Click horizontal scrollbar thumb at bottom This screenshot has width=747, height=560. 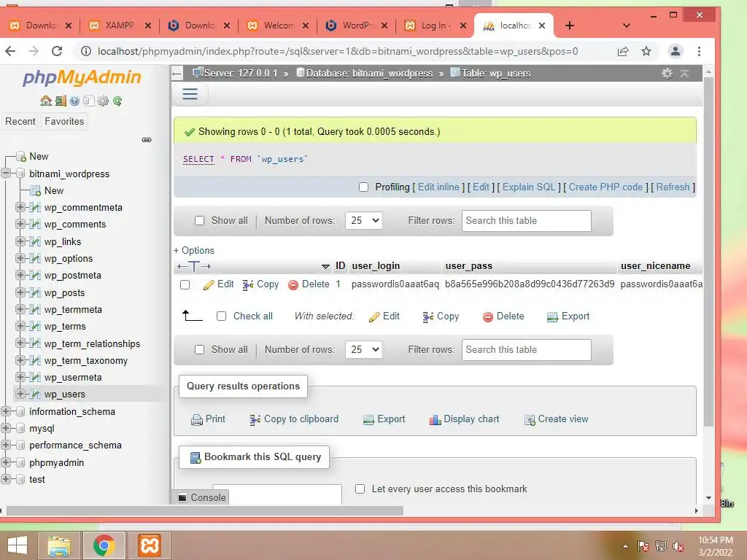205,511
